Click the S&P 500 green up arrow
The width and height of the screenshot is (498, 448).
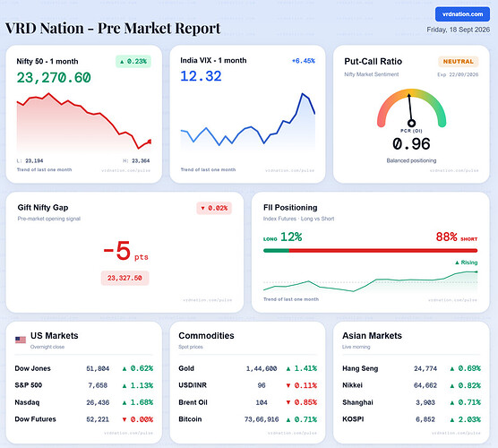[x=124, y=385]
